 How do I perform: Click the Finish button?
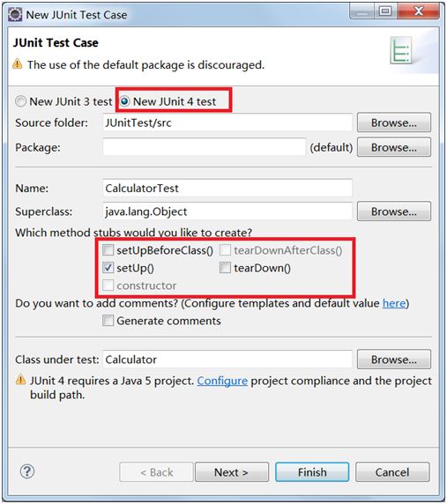tap(312, 472)
